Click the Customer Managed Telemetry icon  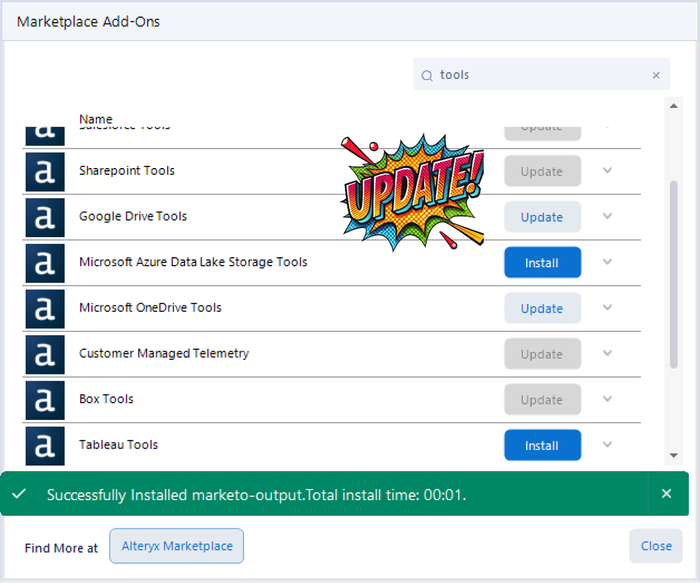coord(45,354)
